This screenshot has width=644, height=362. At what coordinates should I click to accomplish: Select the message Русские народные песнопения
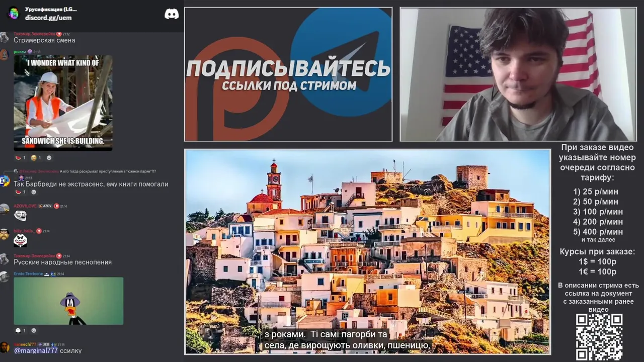(62, 262)
